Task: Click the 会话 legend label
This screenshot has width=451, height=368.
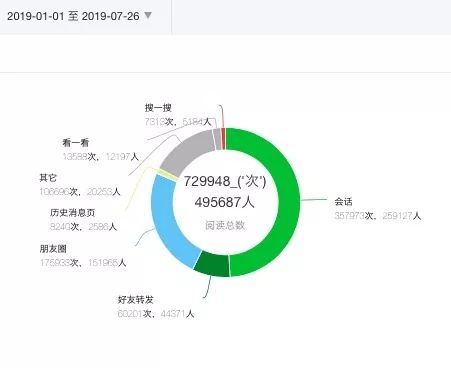Action: click(x=343, y=202)
